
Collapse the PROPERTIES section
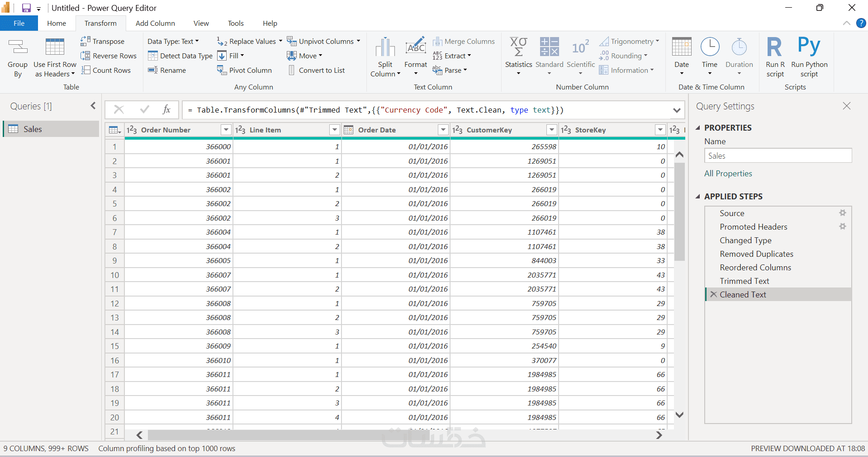pos(698,128)
